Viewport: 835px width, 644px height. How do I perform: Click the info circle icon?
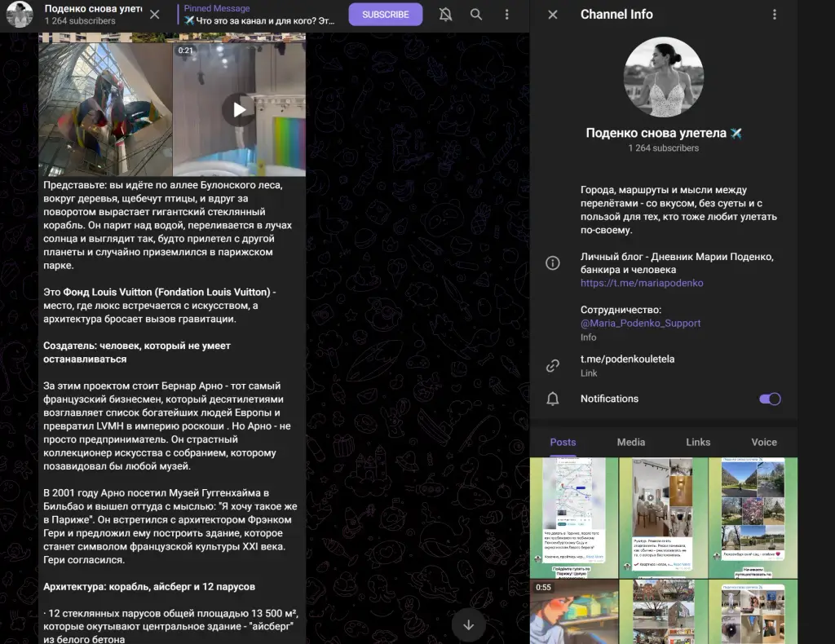(553, 263)
